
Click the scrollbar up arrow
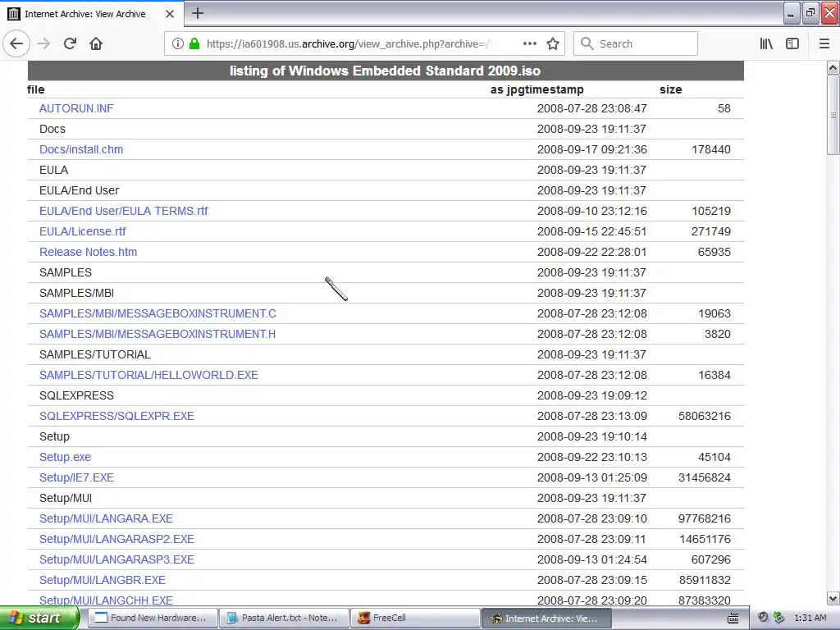[833, 67]
